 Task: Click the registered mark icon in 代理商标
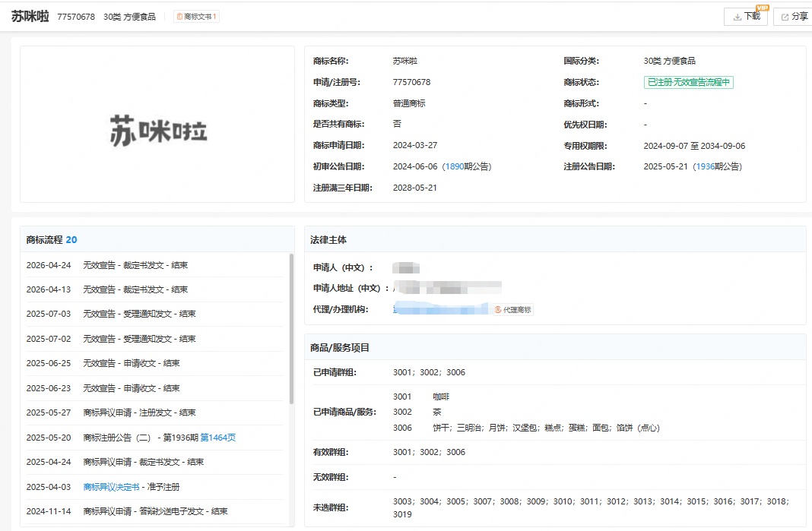point(498,309)
